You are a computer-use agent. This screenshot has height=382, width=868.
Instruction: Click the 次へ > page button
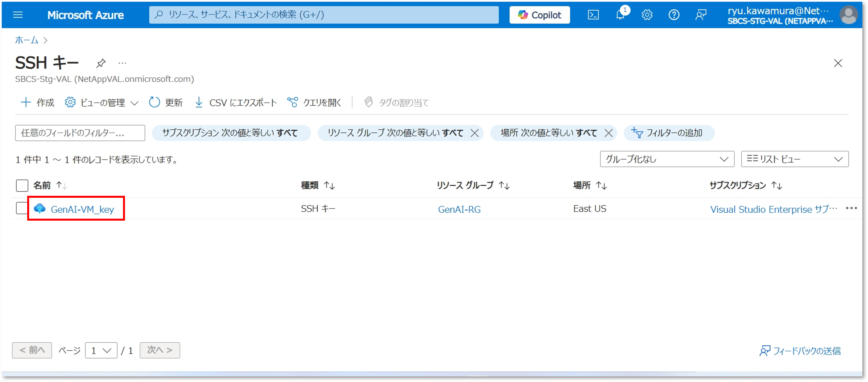[x=160, y=350]
